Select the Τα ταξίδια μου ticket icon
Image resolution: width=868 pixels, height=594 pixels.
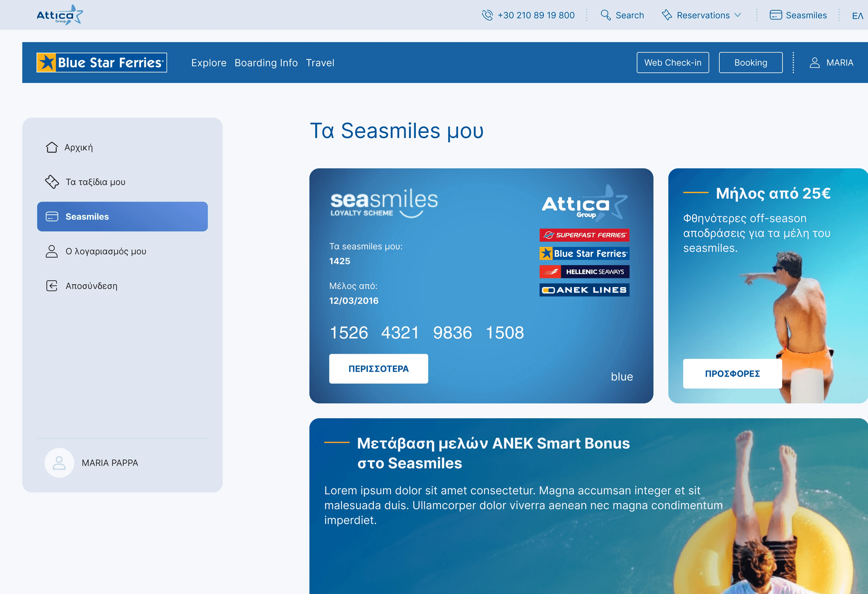[x=52, y=182]
